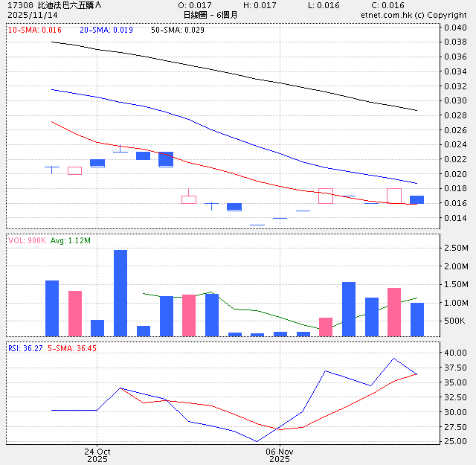Click the 2.50M volume axis label
Viewport: 476px width, 465px height.
click(x=455, y=248)
